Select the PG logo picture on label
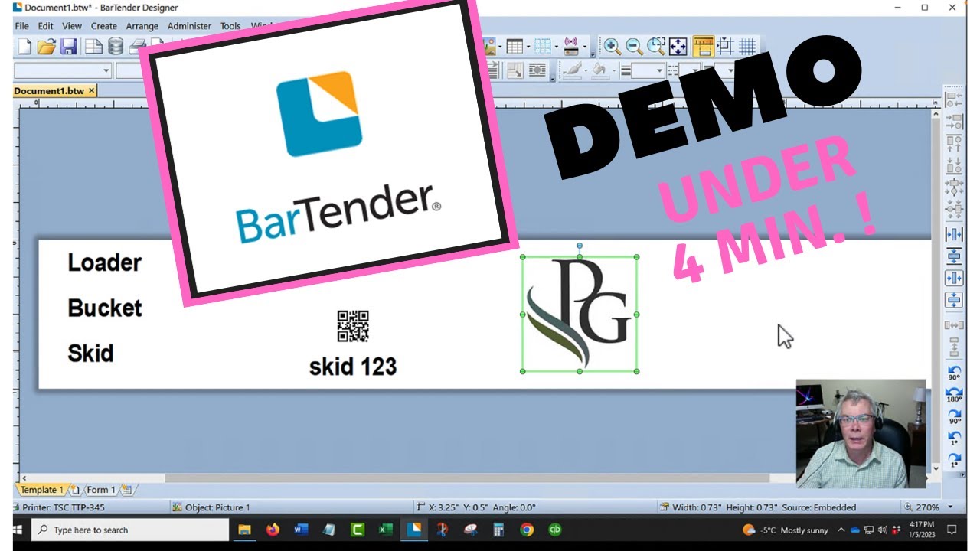This screenshot has width=980, height=551. click(580, 315)
